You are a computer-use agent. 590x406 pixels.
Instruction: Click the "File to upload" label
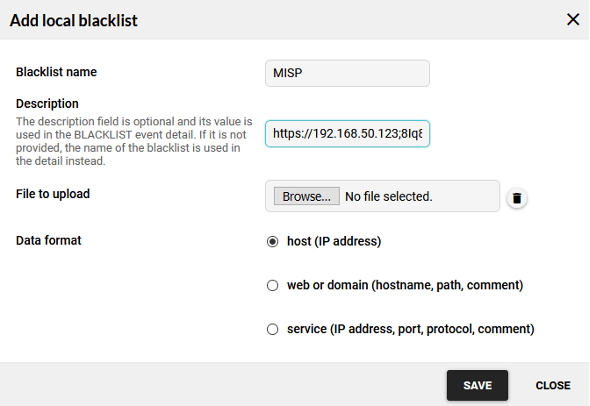click(53, 194)
